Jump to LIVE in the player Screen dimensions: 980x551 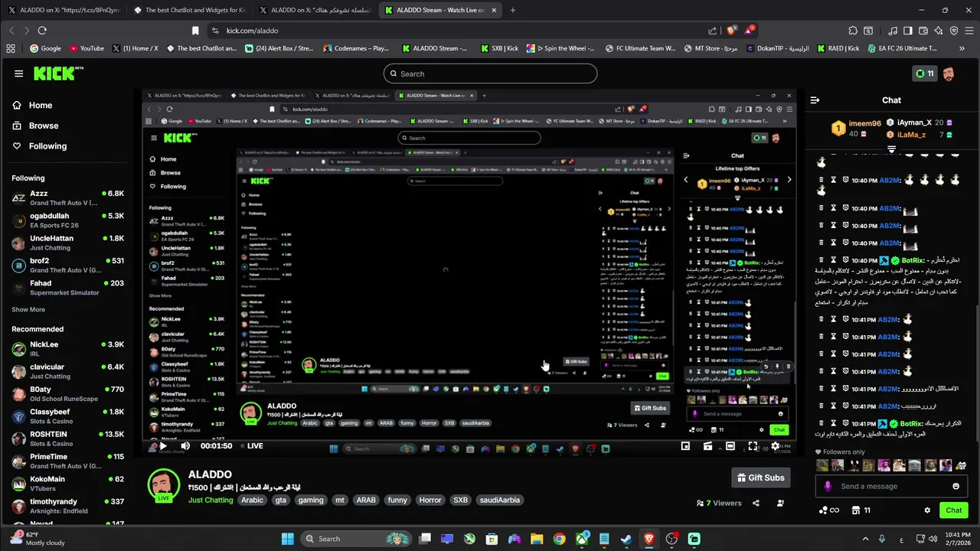251,446
